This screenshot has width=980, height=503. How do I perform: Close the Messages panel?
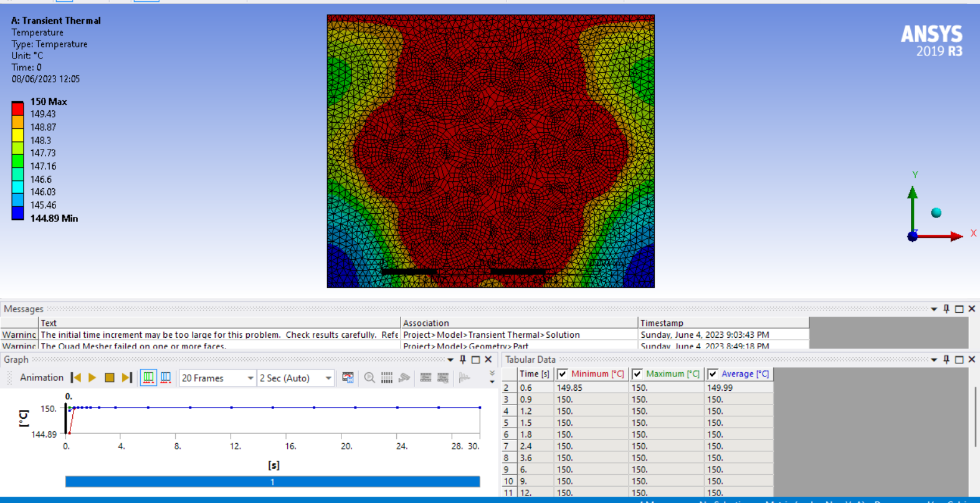pos(972,309)
